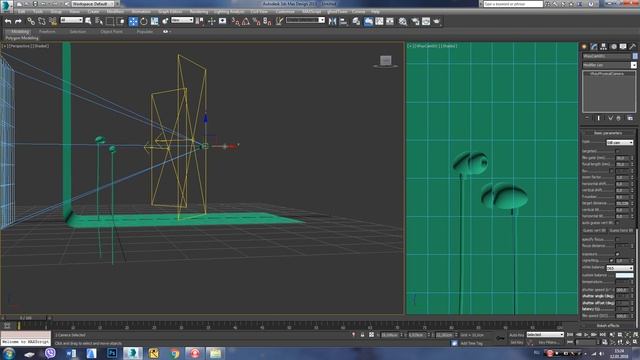This screenshot has width=640, height=360.
Task: Remove modifier from the stack (trash icon)
Action: (619, 118)
